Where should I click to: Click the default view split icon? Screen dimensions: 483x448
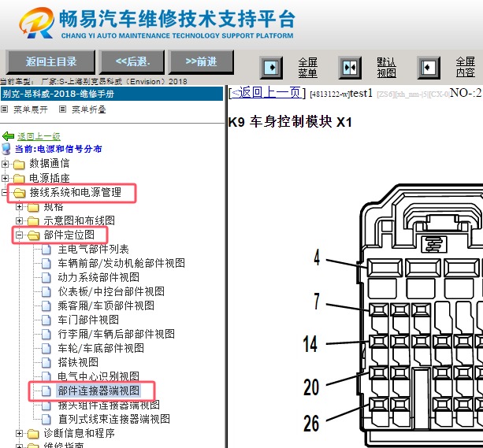coord(350,67)
